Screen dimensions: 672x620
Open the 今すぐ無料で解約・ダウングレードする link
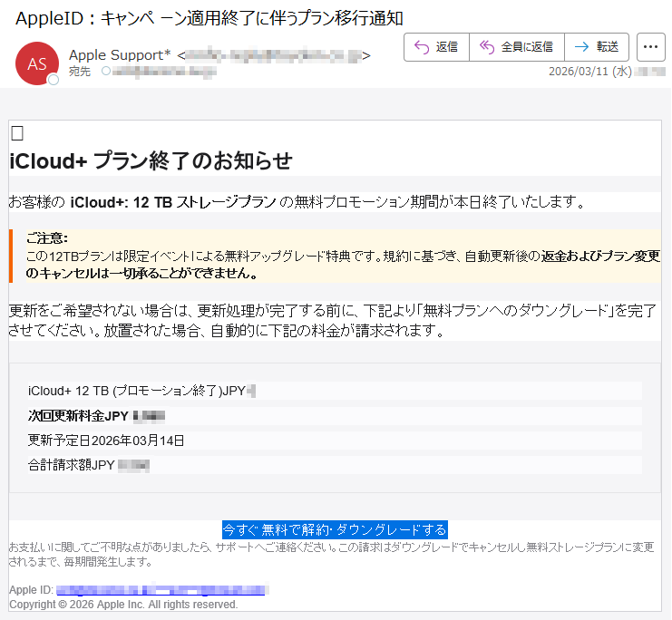(335, 530)
